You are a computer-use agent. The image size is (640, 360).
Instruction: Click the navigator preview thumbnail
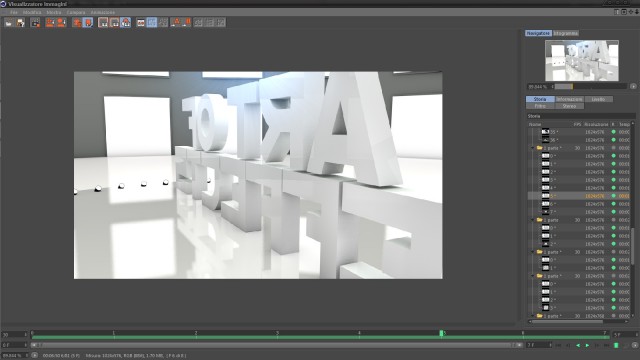click(582, 60)
